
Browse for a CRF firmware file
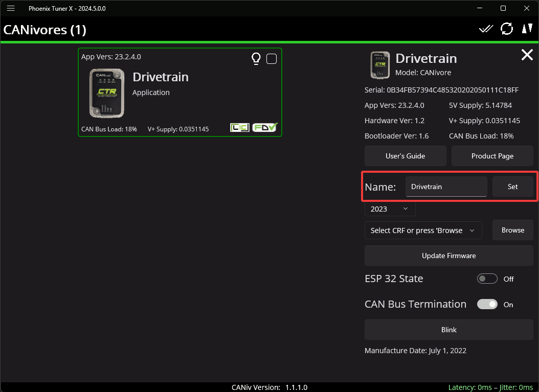[x=512, y=230]
